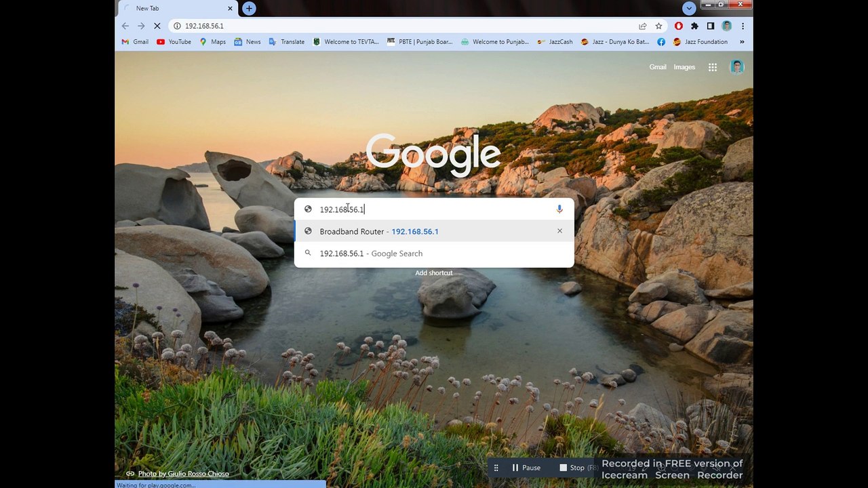Stop the Icecream screen recording
This screenshot has width=868, height=488.
(x=572, y=468)
